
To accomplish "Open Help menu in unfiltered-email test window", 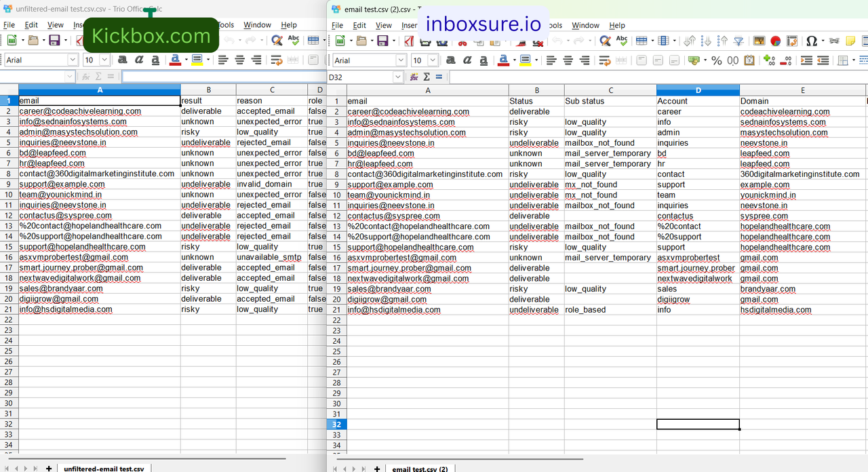I will point(289,25).
